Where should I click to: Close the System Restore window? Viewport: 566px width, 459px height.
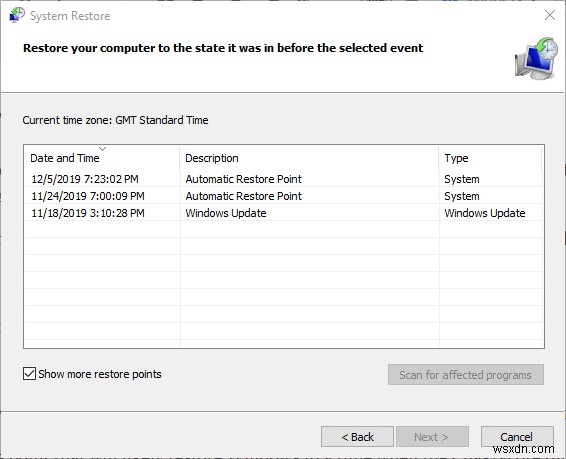pos(550,15)
